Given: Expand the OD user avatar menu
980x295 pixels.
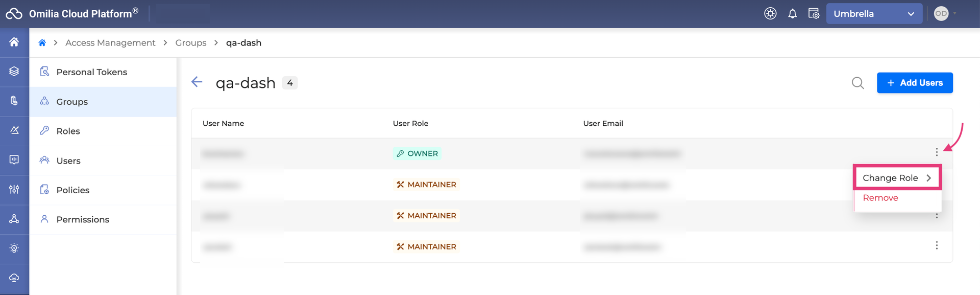Looking at the screenshot, I should click(x=945, y=14).
